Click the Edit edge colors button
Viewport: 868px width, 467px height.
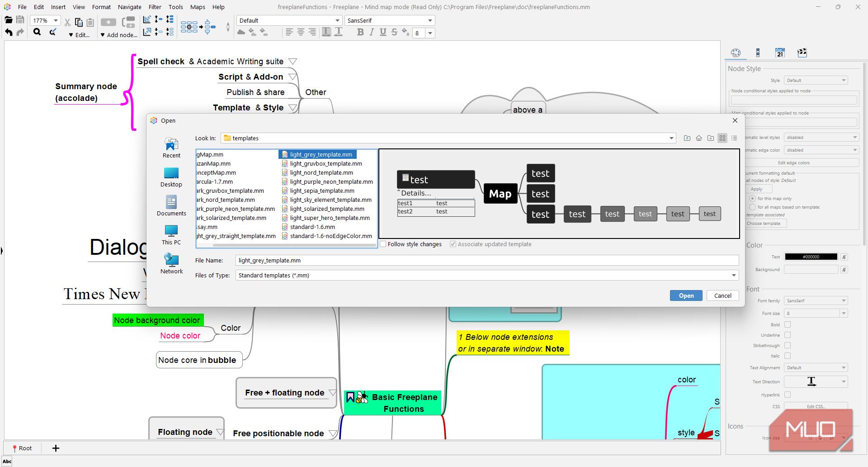pyautogui.click(x=793, y=162)
